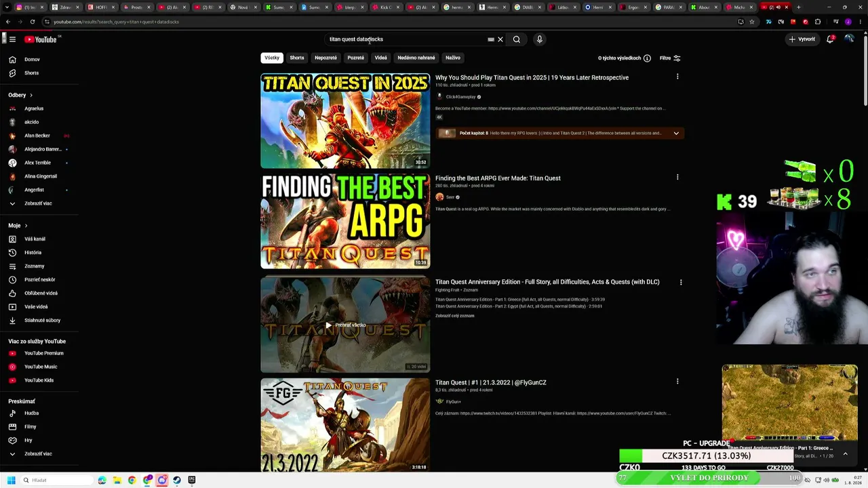Screen dimensions: 868x488
Task: Click Zobraziť celý zoznam playlist link
Action: (x=454, y=316)
